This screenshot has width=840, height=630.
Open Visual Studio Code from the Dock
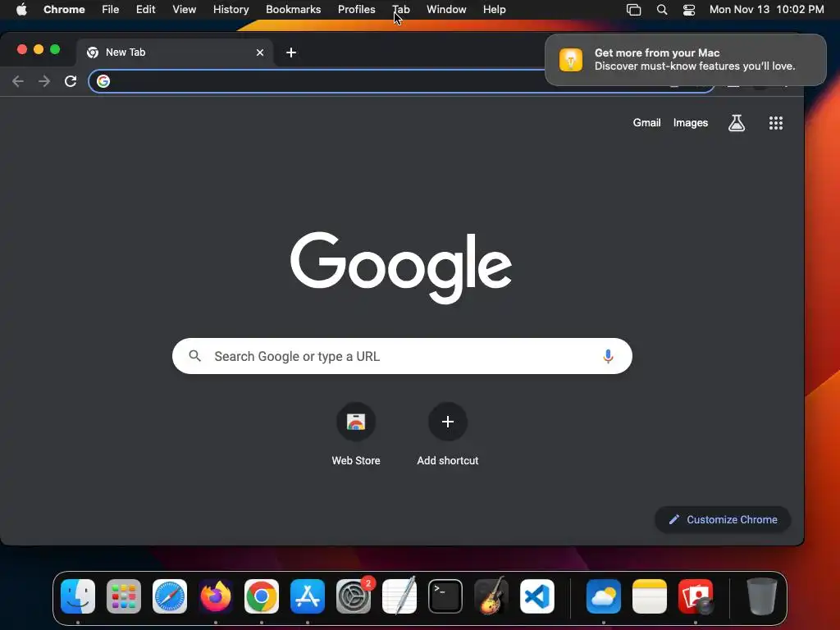[536, 596]
